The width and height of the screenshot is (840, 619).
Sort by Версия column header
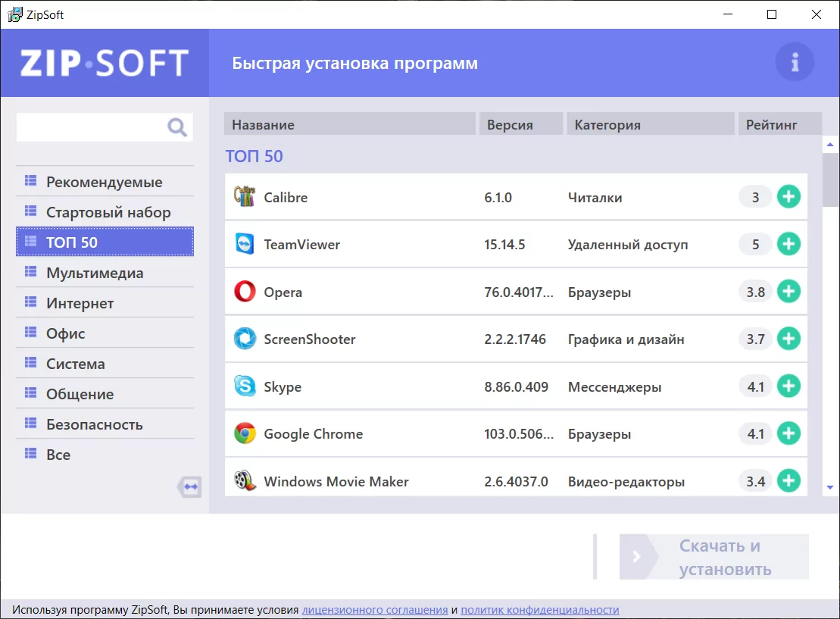pos(520,124)
